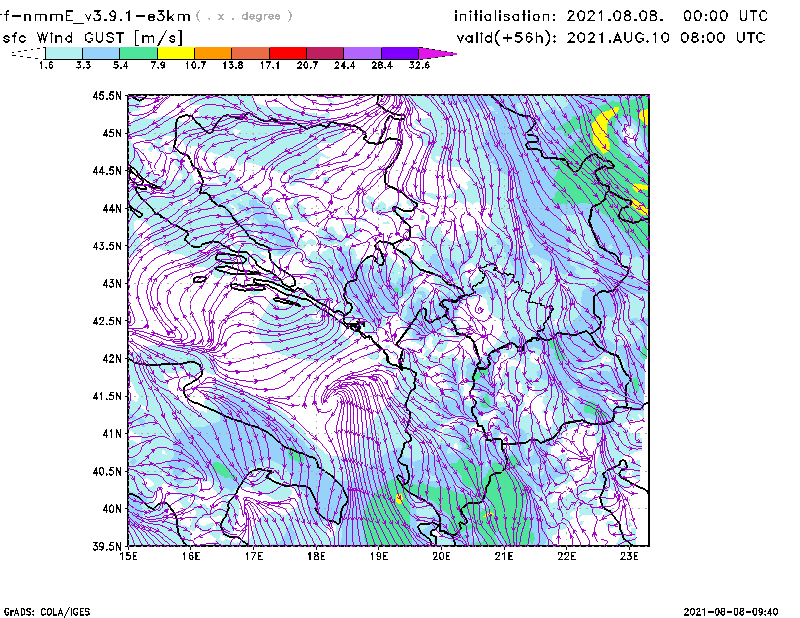Click the 17E longitude label
This screenshot has width=800, height=618.
(254, 556)
